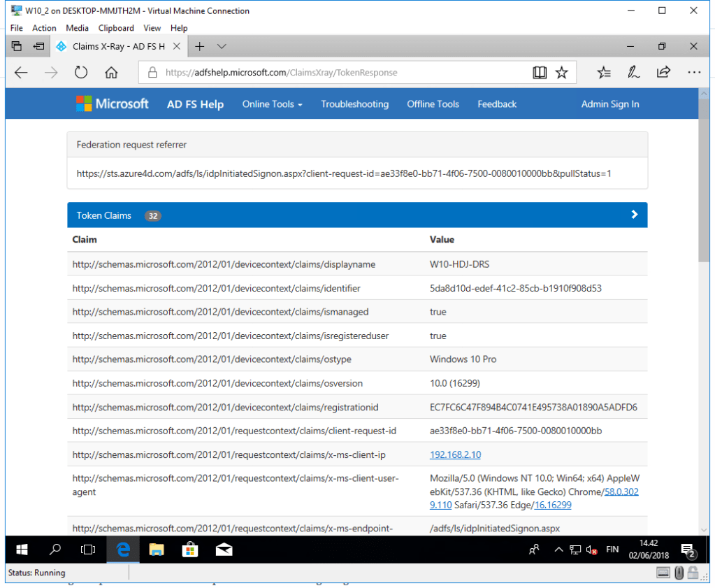Collapse the Token Claims panel
The height and width of the screenshot is (588, 715).
(x=635, y=215)
